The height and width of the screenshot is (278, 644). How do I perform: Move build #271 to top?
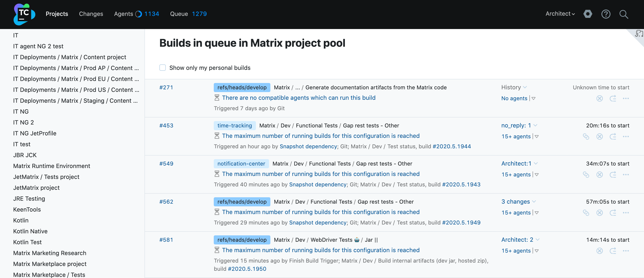click(613, 98)
